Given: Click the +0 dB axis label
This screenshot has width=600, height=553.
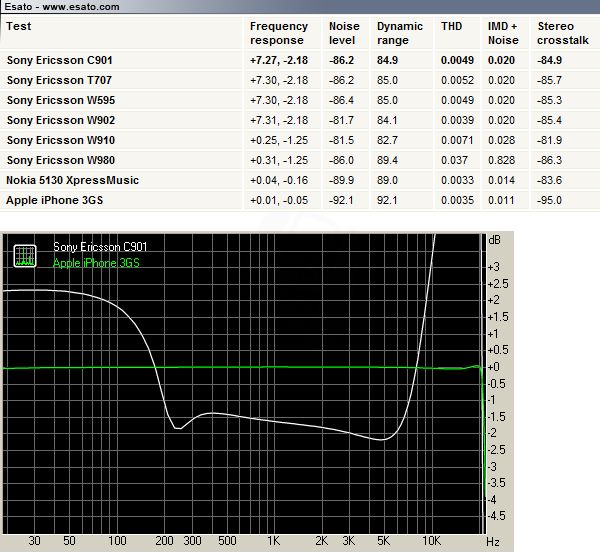Looking at the screenshot, I should (x=494, y=367).
